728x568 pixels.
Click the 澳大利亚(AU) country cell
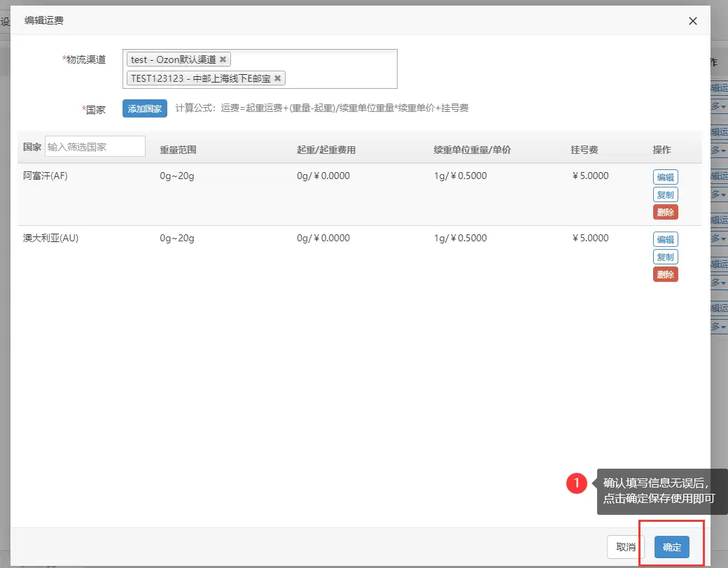point(50,238)
